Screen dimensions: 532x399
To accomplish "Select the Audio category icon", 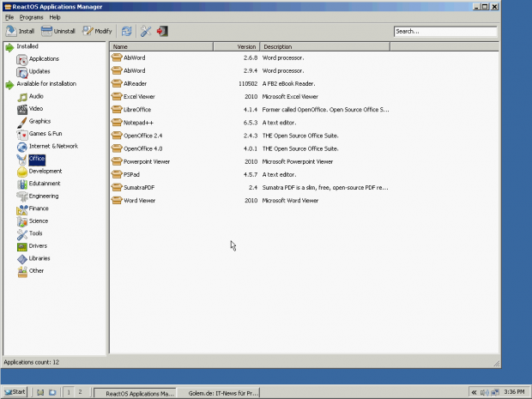I will coord(22,97).
